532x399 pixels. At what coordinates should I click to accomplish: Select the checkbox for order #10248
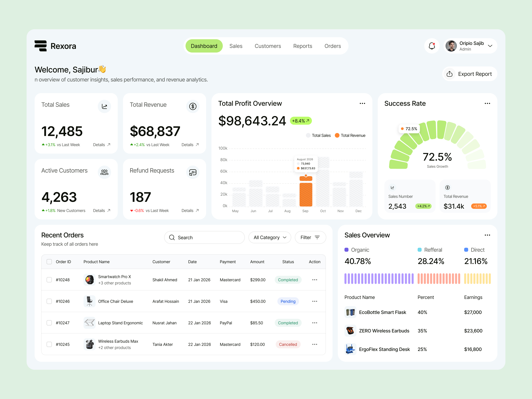point(49,280)
